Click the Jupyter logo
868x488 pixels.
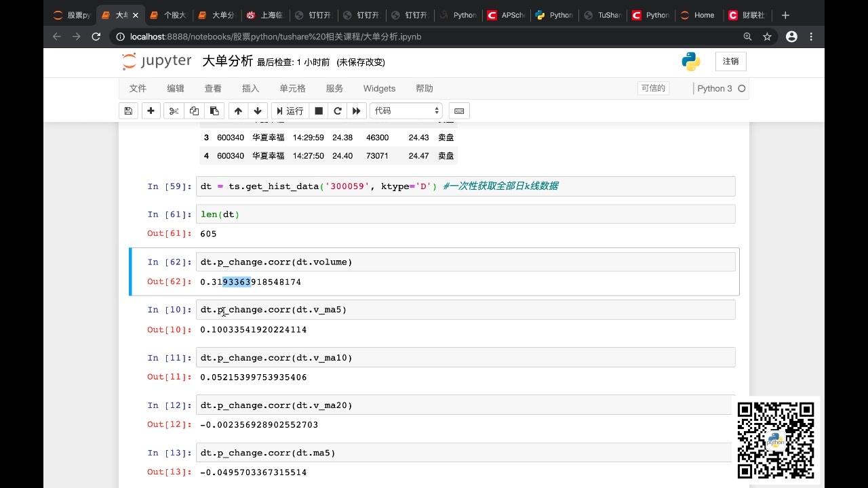tap(157, 61)
